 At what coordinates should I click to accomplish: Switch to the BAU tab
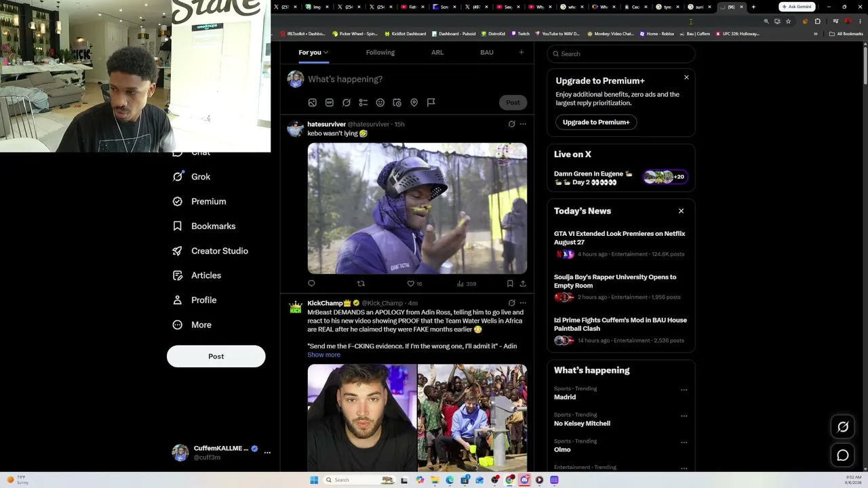(x=487, y=52)
